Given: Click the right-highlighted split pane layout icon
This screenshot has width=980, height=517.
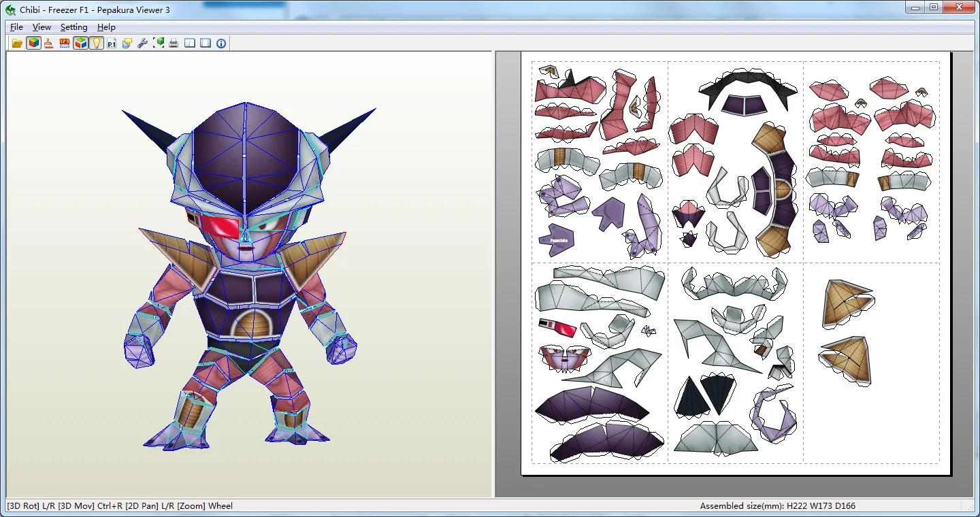Looking at the screenshot, I should click(x=206, y=44).
